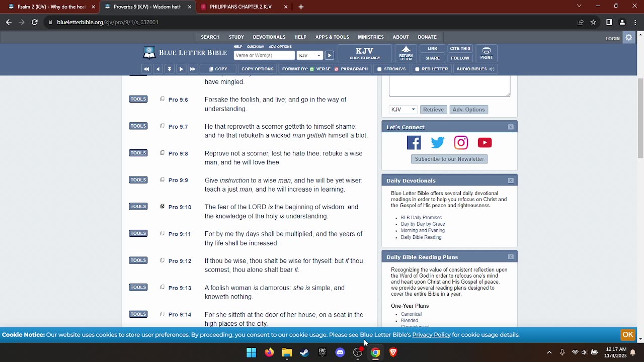The image size is (644, 362).
Task: Open the sidebar KJV version dropdown
Action: pos(403,110)
